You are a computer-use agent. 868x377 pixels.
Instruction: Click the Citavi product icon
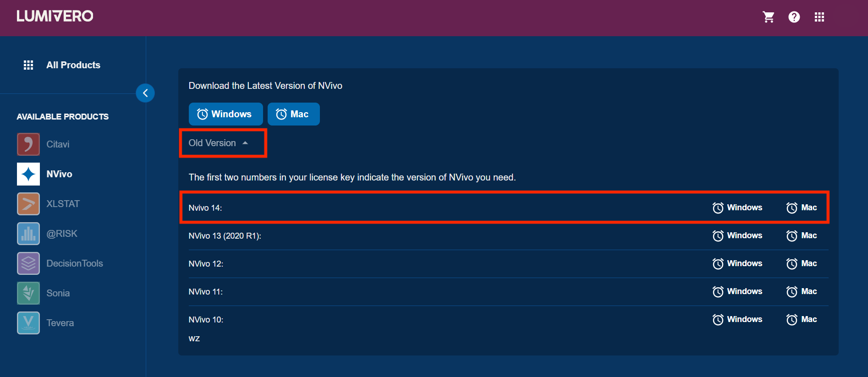(x=28, y=144)
